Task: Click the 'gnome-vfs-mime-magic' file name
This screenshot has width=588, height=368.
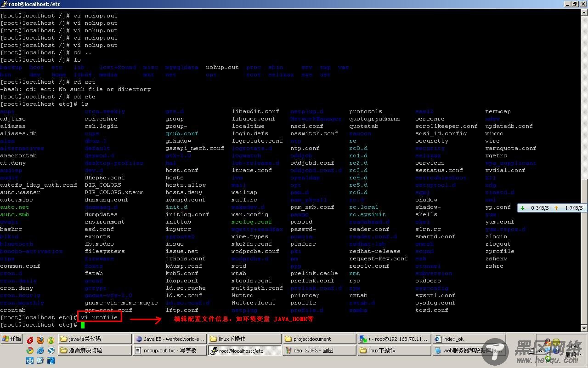Action: click(x=121, y=303)
